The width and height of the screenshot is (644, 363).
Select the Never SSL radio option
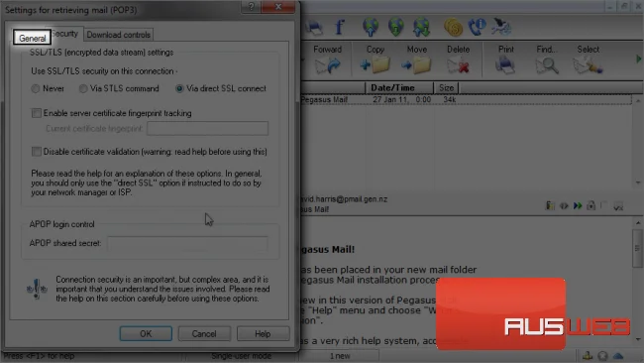36,88
